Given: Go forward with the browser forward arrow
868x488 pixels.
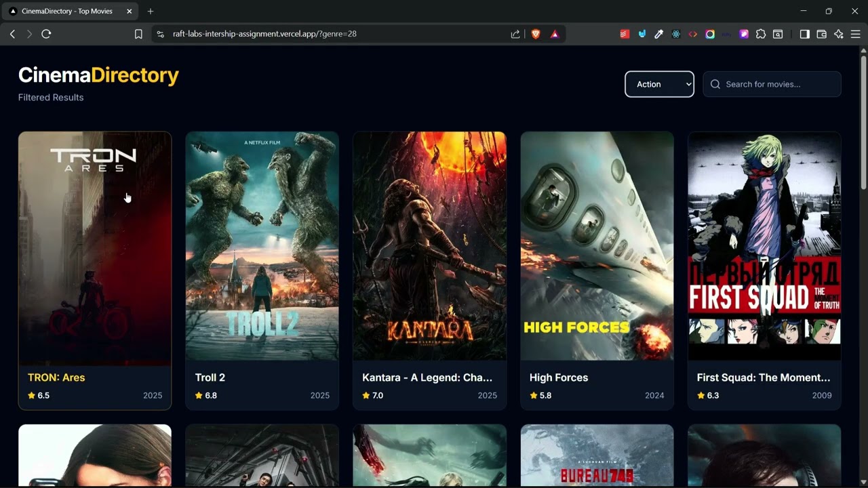Looking at the screenshot, I should click(29, 34).
